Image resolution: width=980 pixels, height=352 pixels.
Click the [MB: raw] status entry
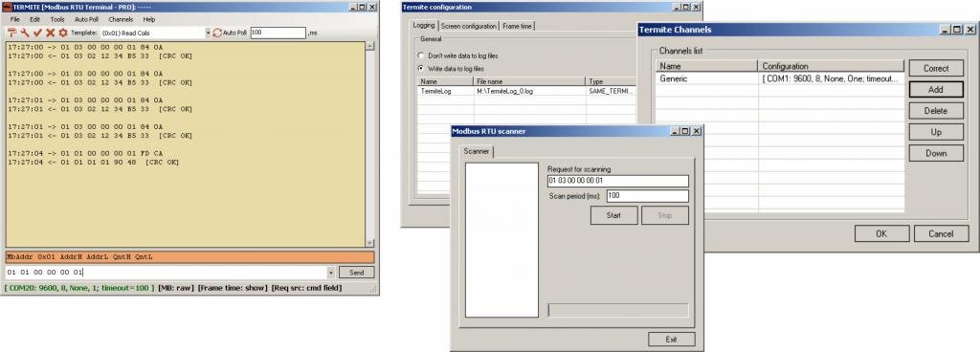176,288
